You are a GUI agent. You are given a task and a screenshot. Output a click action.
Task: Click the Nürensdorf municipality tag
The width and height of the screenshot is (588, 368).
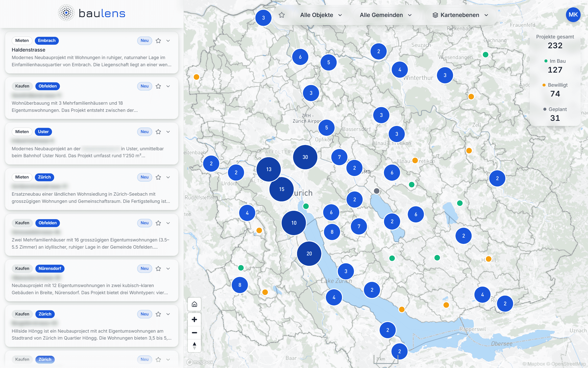pos(50,268)
